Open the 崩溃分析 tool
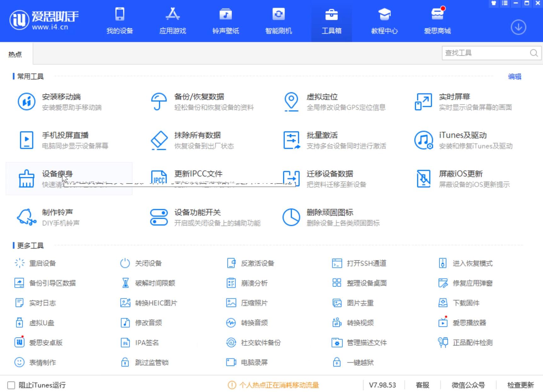 pos(247,283)
